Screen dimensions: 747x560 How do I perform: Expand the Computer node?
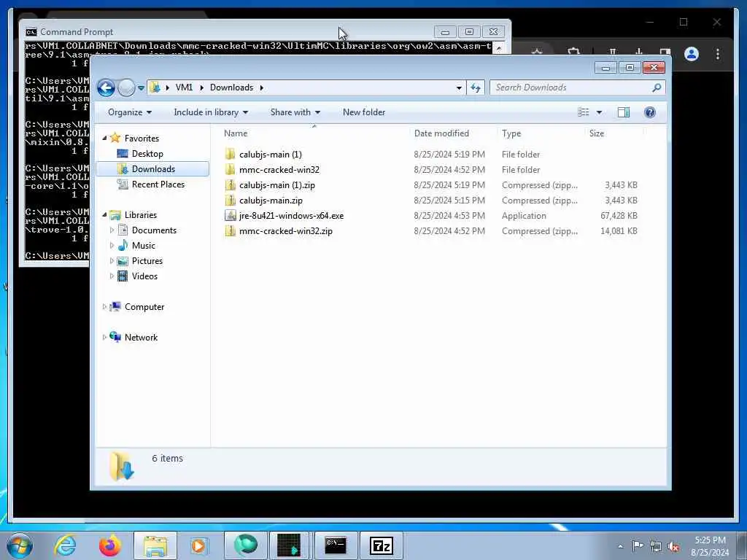tap(105, 307)
